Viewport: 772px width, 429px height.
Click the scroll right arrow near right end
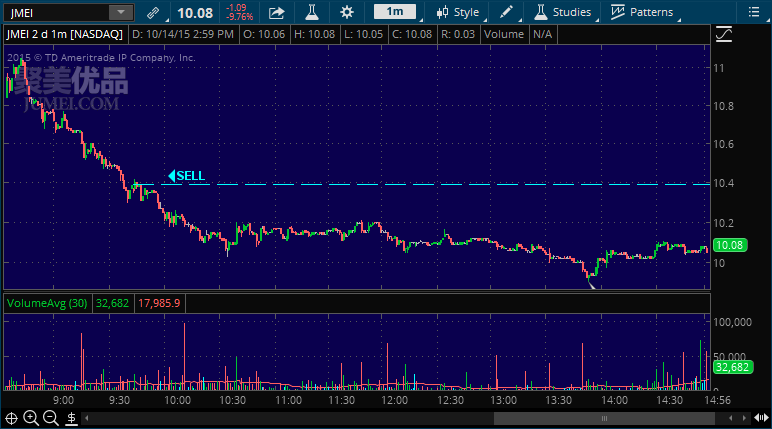pyautogui.click(x=744, y=419)
